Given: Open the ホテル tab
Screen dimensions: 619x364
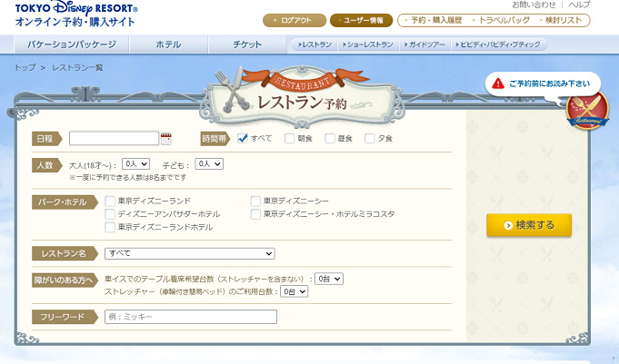Looking at the screenshot, I should [168, 44].
